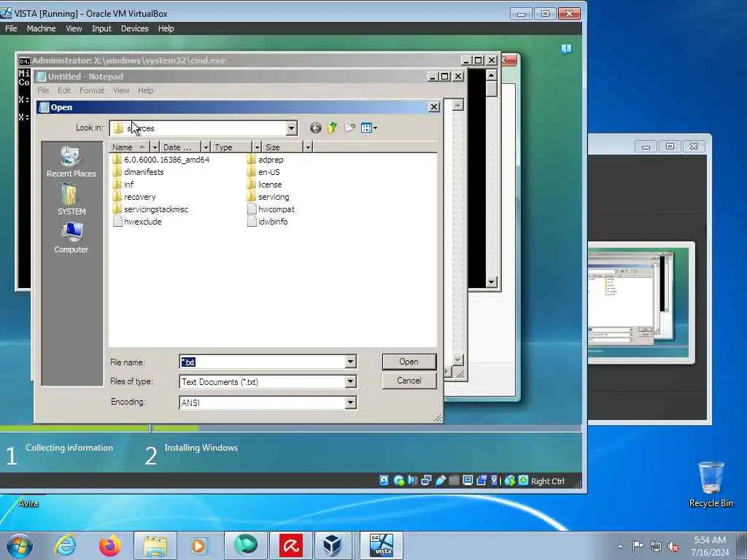Screen dimensions: 747x560
Task: Select the adprep folder
Action: 266,160
